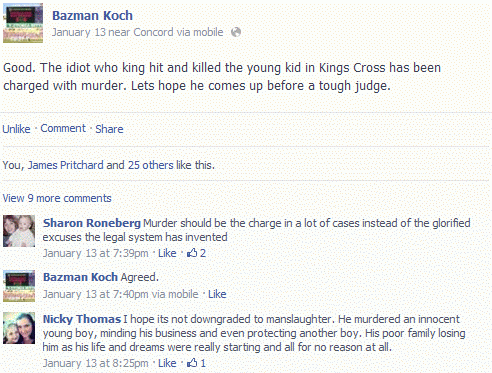Viewport: 492px width, 373px height.
Task: Visit James Pritchard's profile
Action: point(65,165)
